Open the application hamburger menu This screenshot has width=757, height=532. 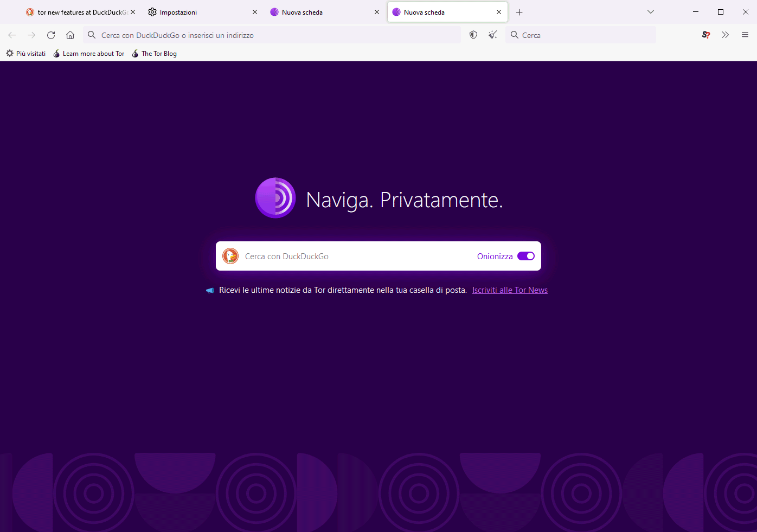click(745, 35)
